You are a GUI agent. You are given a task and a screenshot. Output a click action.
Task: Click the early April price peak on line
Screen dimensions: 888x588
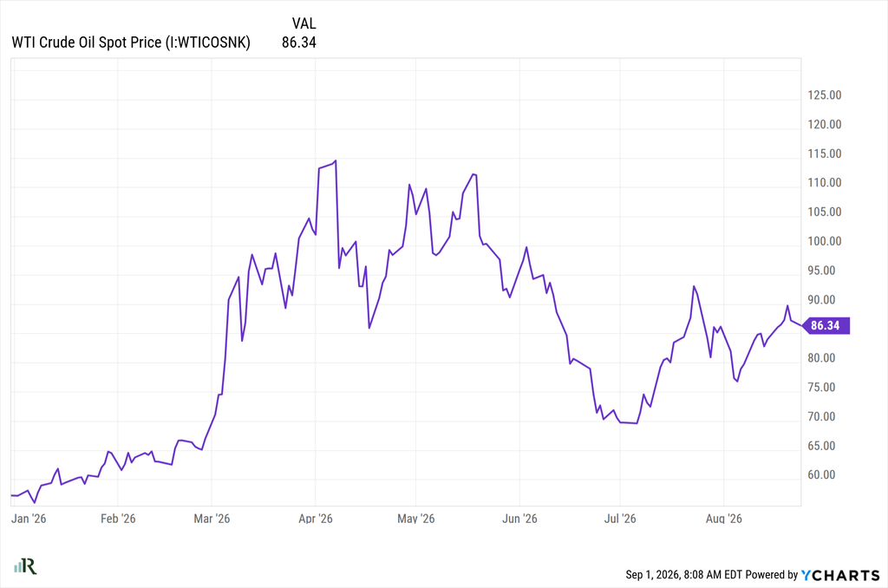click(x=336, y=161)
